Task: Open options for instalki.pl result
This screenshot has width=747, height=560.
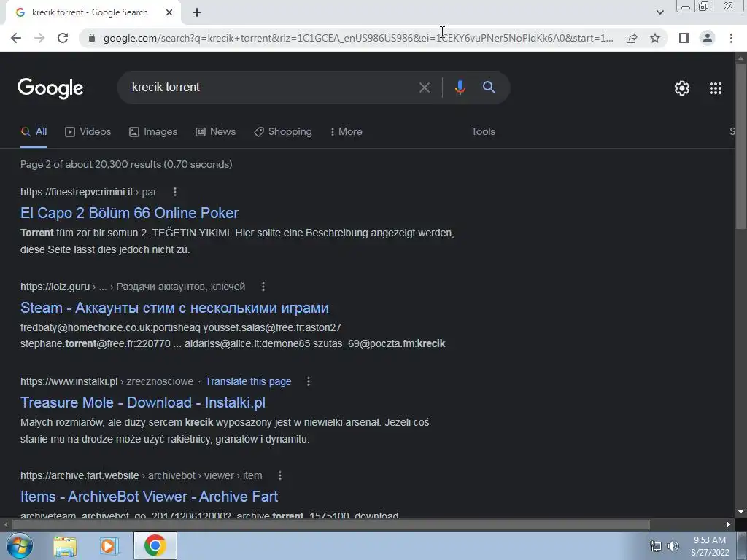Action: tap(309, 381)
